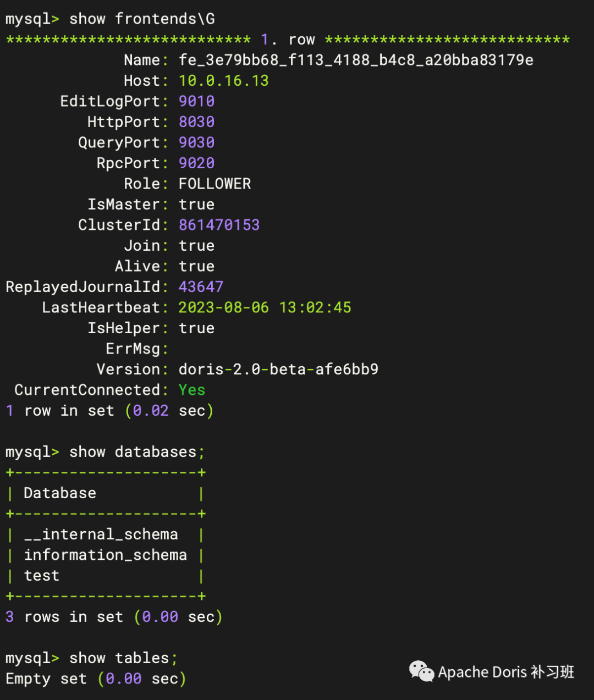The height and width of the screenshot is (700, 594).
Task: Click the test database row
Action: pos(42,576)
